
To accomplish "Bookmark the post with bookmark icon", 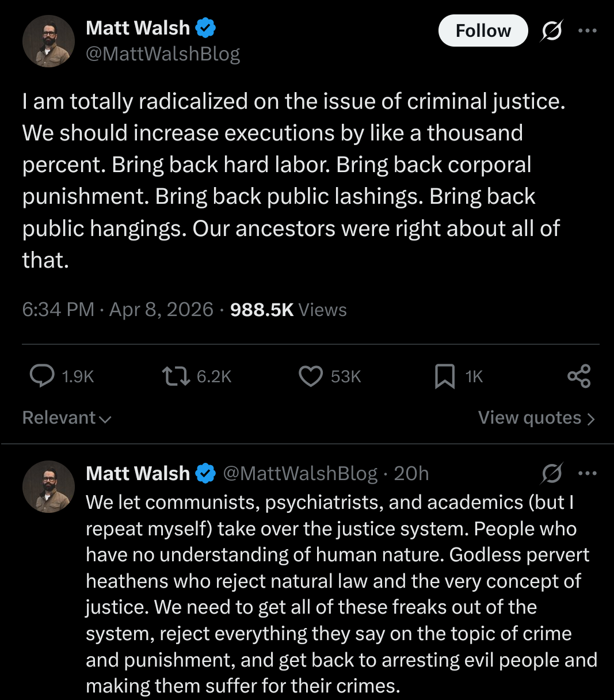I will [444, 376].
